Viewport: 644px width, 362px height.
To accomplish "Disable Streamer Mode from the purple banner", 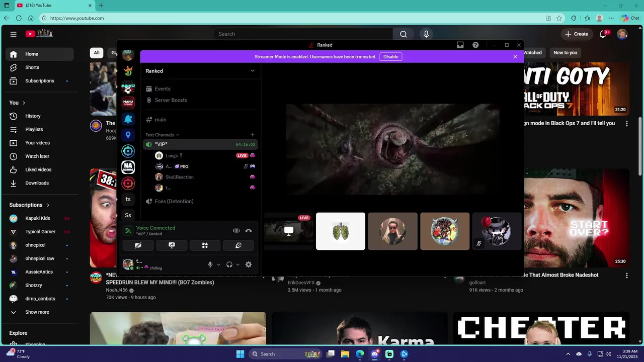I will [x=391, y=57].
